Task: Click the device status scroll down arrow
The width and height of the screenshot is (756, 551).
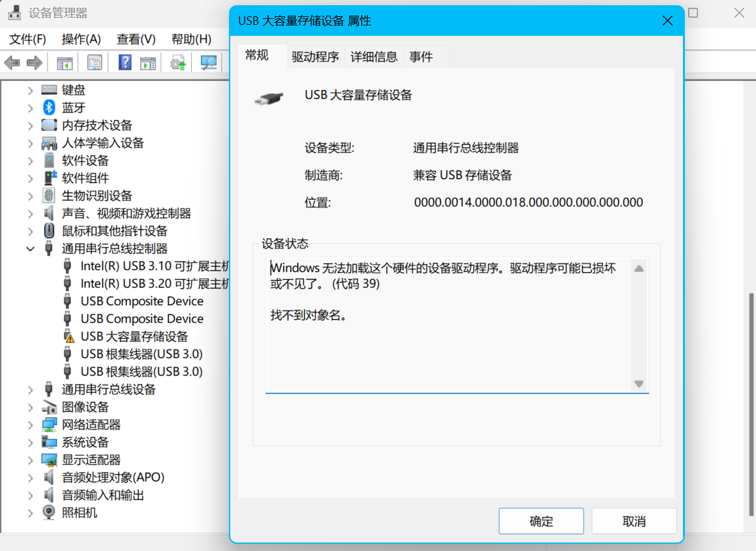Action: click(639, 384)
